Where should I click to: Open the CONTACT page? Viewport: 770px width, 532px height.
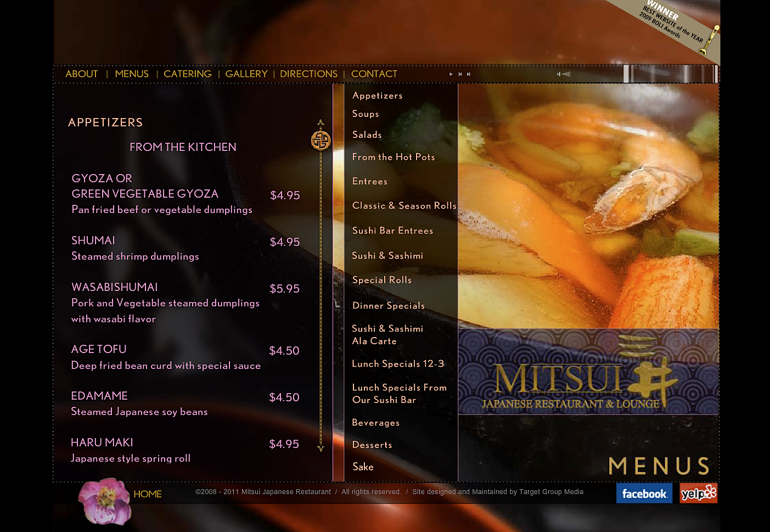(x=374, y=74)
